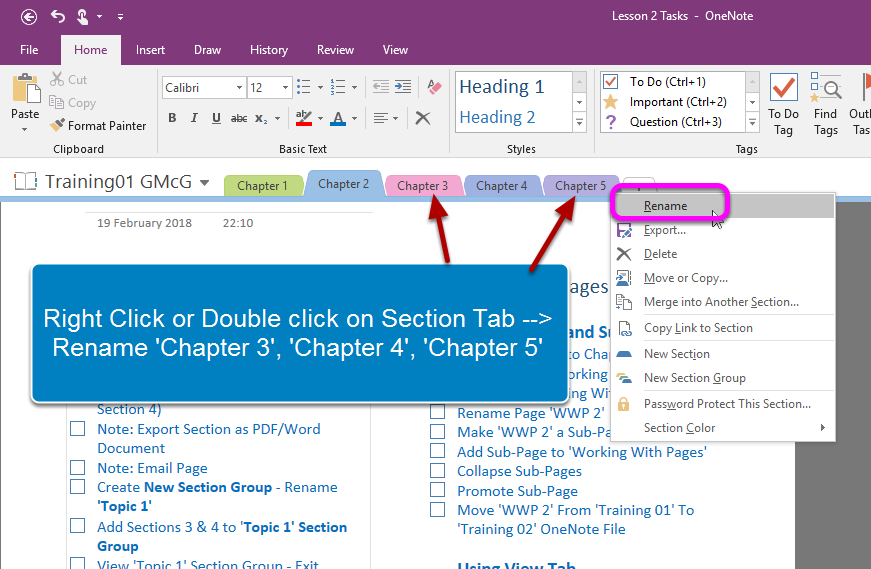The height and width of the screenshot is (569, 871).
Task: Cut the selection
Action: point(69,79)
